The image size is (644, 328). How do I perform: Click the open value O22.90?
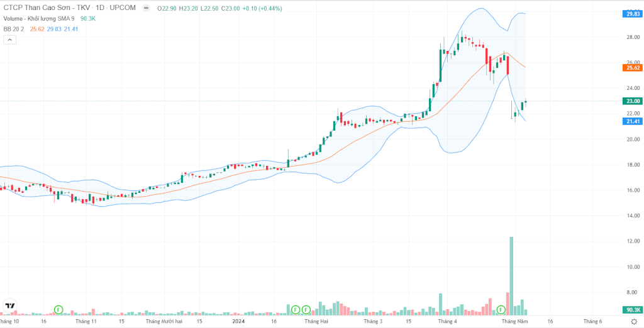pos(167,8)
